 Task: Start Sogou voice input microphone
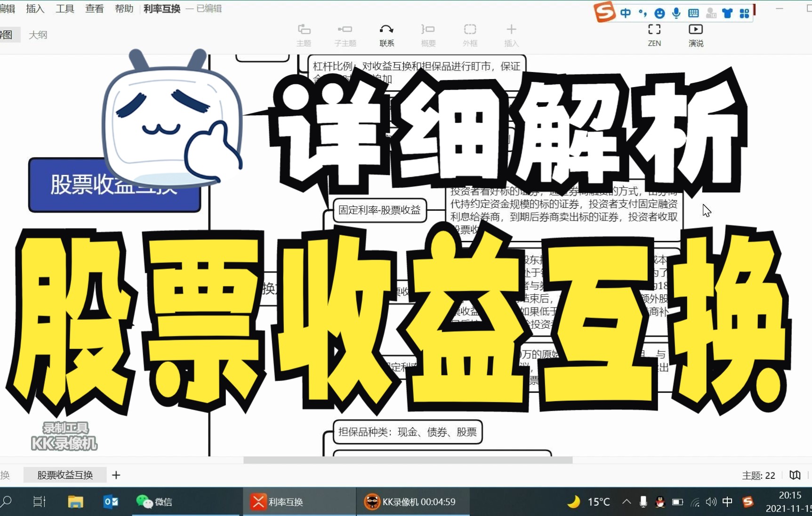click(x=676, y=13)
